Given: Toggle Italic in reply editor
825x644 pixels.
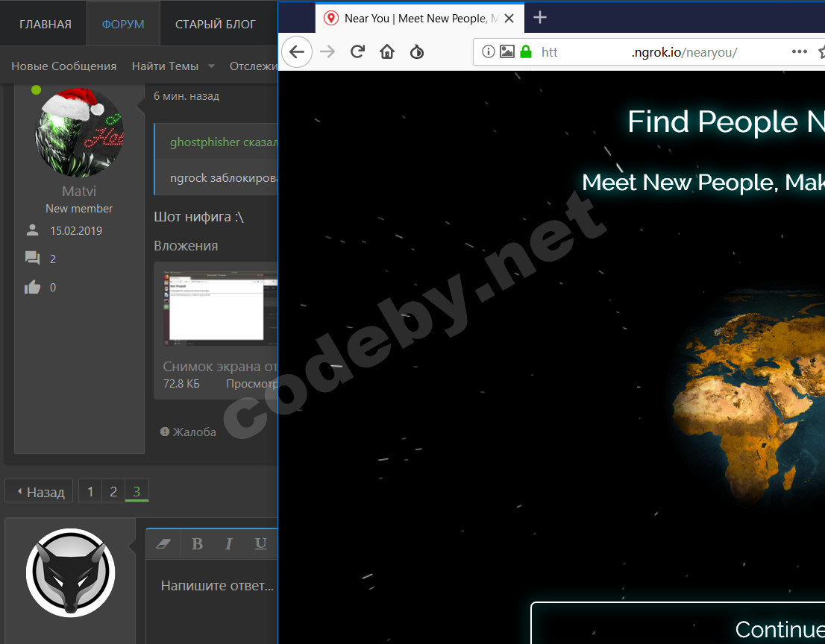Looking at the screenshot, I should 229,543.
